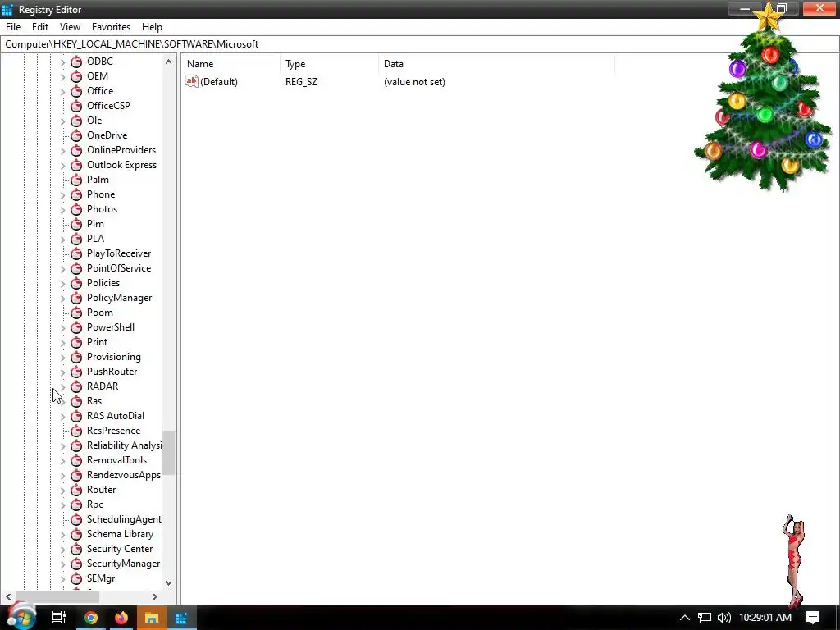
Task: Click the RADAR key icon
Action: [76, 387]
